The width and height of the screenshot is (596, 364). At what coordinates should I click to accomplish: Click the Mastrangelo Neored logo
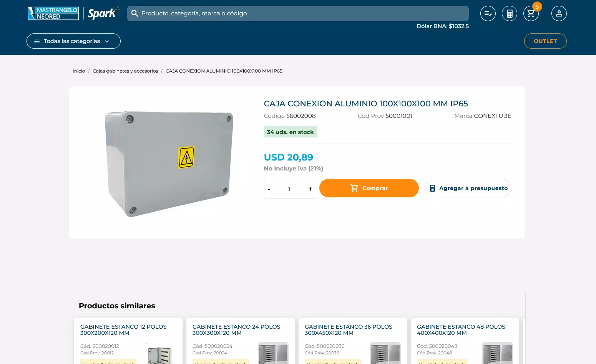[x=53, y=13]
